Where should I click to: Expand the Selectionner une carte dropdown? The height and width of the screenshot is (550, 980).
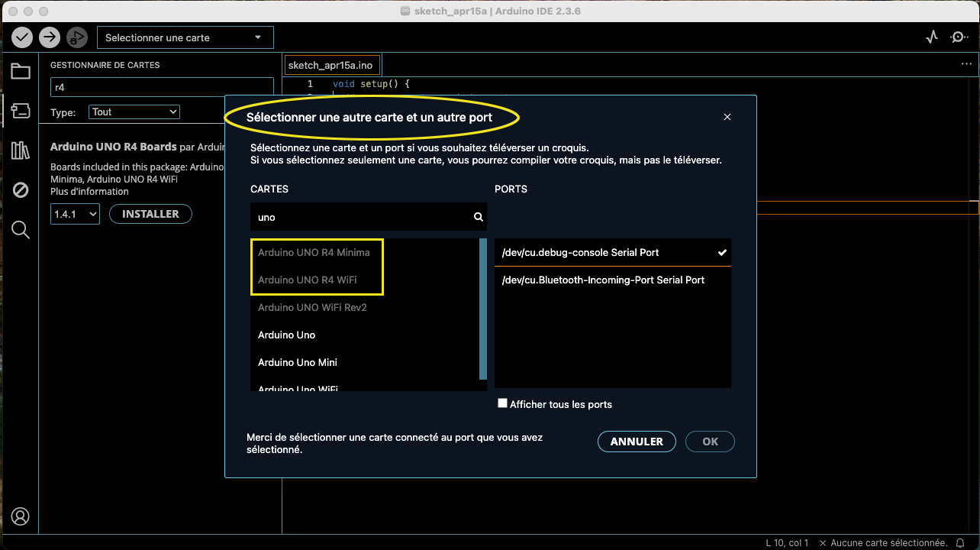tap(185, 37)
